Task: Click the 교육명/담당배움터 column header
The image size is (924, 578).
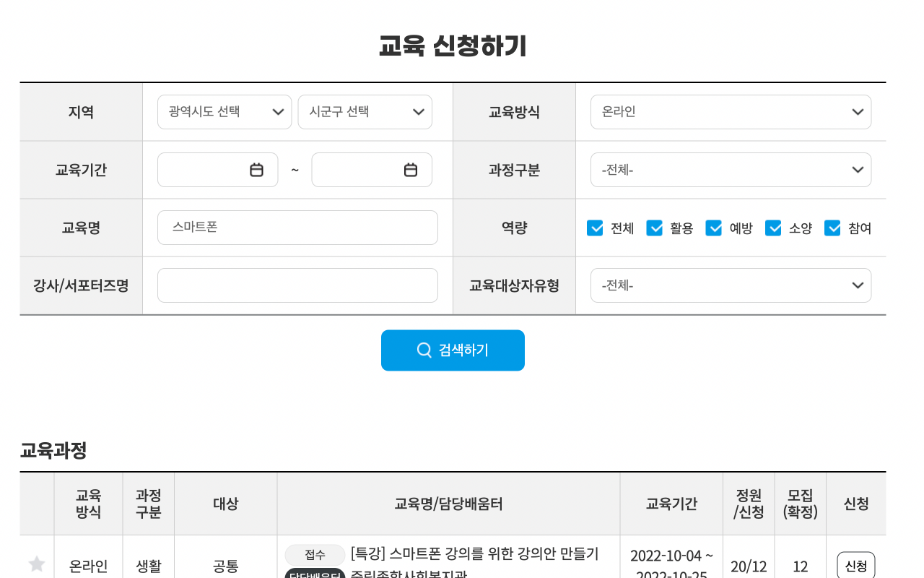Action: pyautogui.click(x=448, y=504)
